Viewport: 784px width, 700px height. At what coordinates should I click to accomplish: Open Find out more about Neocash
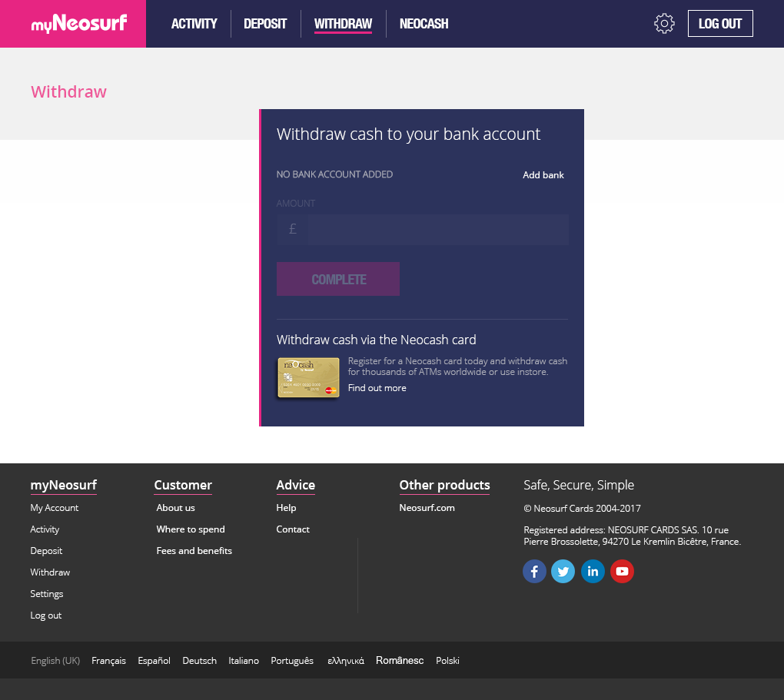377,388
